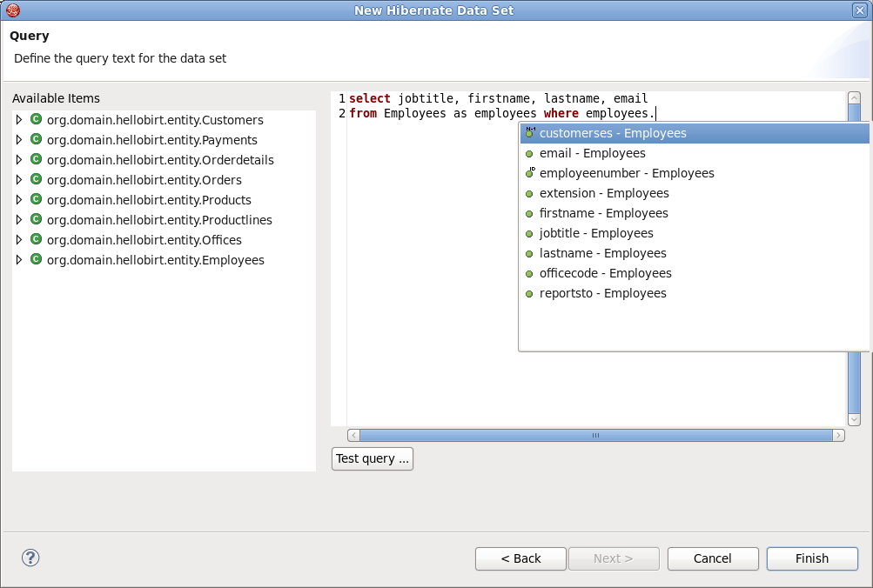Click the many-to-one icon beside customerses - Employees
The height and width of the screenshot is (588, 873).
tap(529, 132)
